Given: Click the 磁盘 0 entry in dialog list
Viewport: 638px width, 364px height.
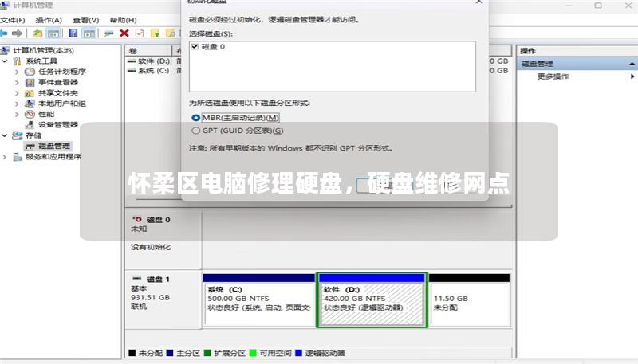Looking at the screenshot, I should point(213,47).
